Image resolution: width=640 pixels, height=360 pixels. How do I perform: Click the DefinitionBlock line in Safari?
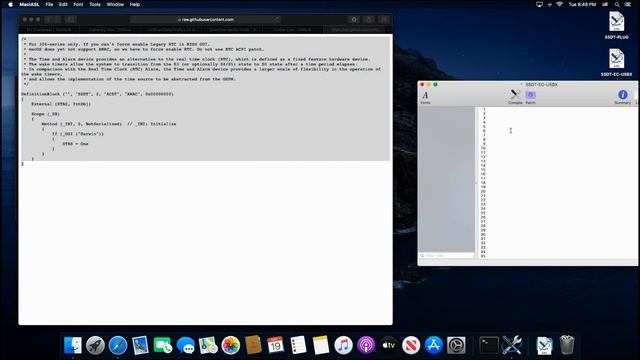tap(98, 94)
